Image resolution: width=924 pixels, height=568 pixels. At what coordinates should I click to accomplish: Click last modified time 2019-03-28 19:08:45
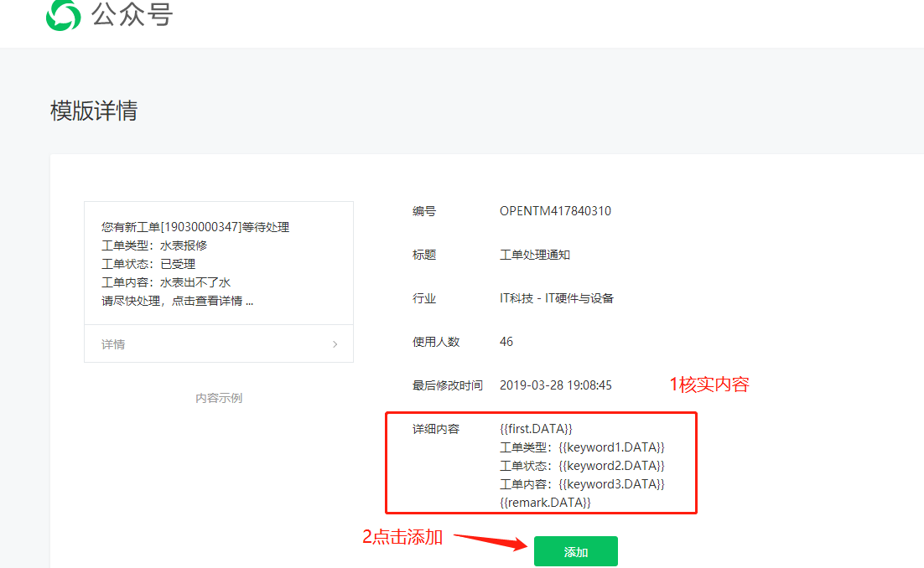pos(556,385)
